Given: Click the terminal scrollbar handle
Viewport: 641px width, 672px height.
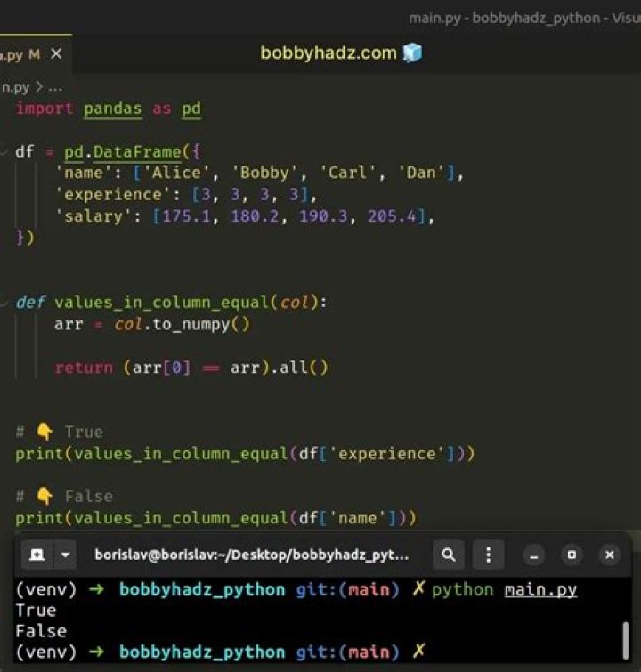Looking at the screenshot, I should [x=626, y=640].
